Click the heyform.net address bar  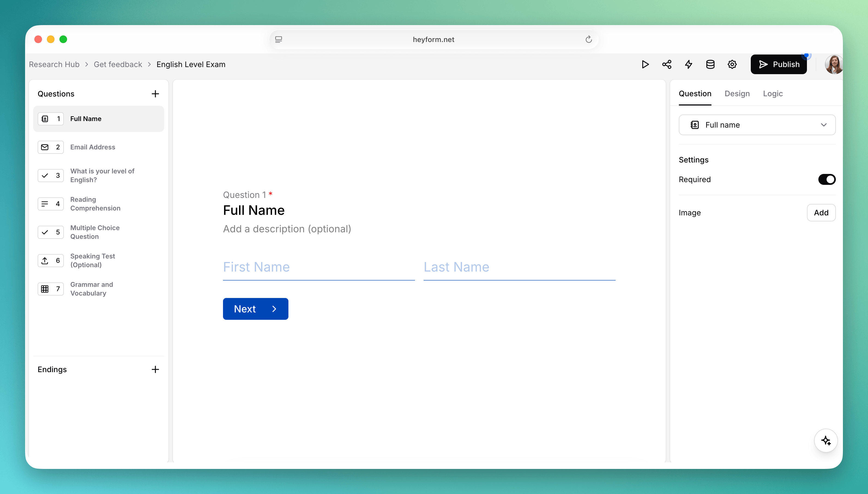point(433,39)
